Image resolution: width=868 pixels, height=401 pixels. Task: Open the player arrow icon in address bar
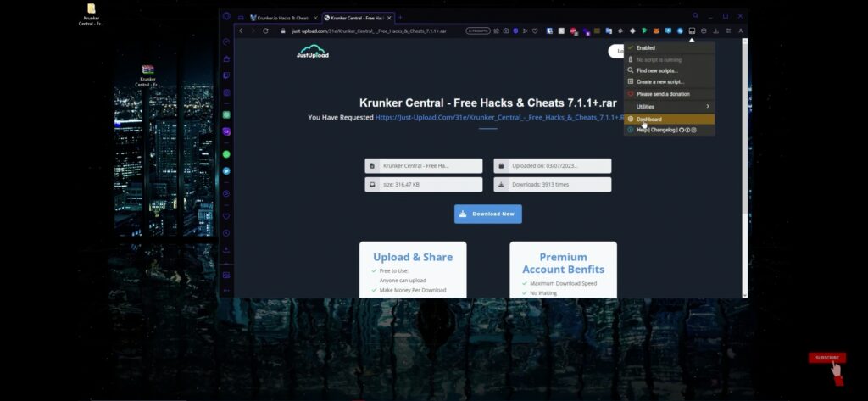click(x=526, y=31)
